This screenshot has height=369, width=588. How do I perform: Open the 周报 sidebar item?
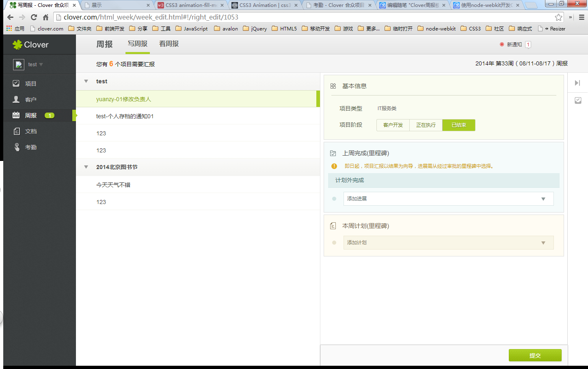pos(39,115)
